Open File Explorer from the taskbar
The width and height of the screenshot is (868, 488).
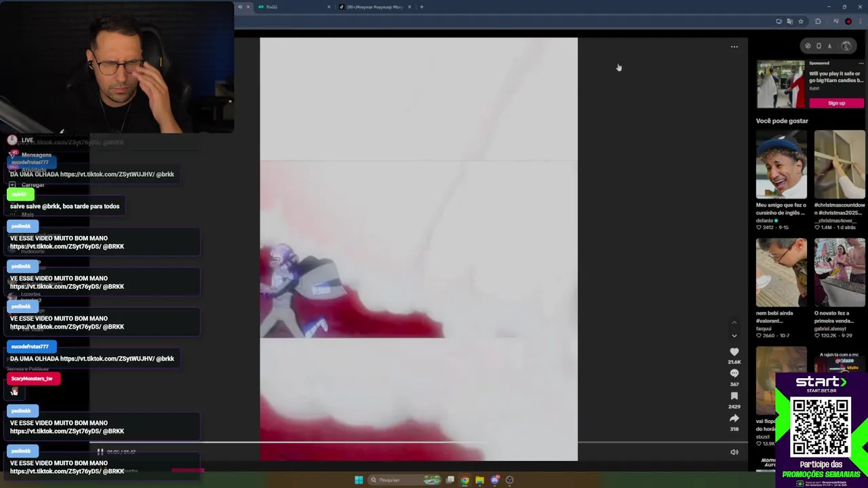click(479, 480)
